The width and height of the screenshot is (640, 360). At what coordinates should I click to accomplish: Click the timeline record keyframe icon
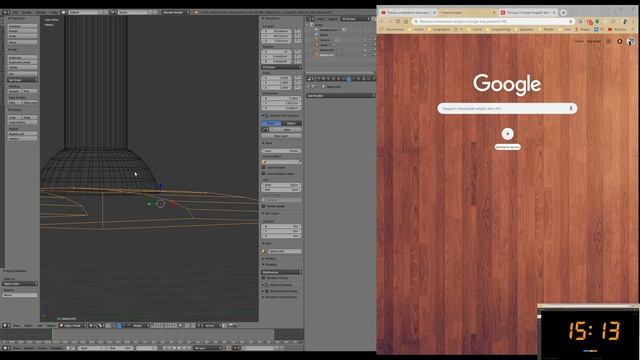pyautogui.click(x=229, y=348)
